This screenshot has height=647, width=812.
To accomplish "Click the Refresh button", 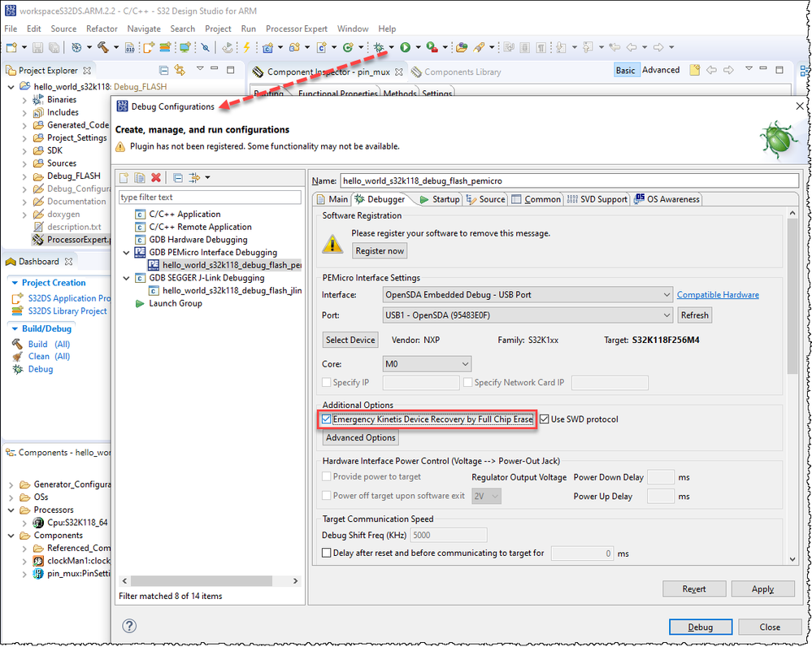I will point(694,315).
